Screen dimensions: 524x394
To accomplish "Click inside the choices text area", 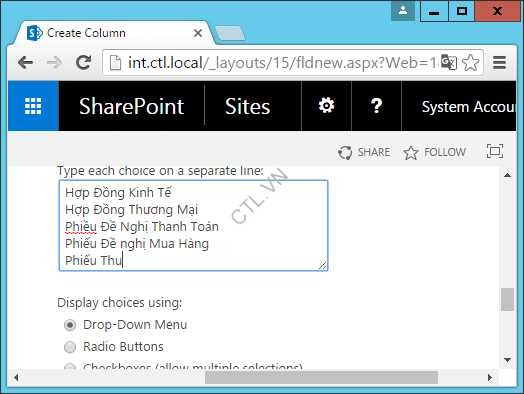I will pyautogui.click(x=193, y=225).
